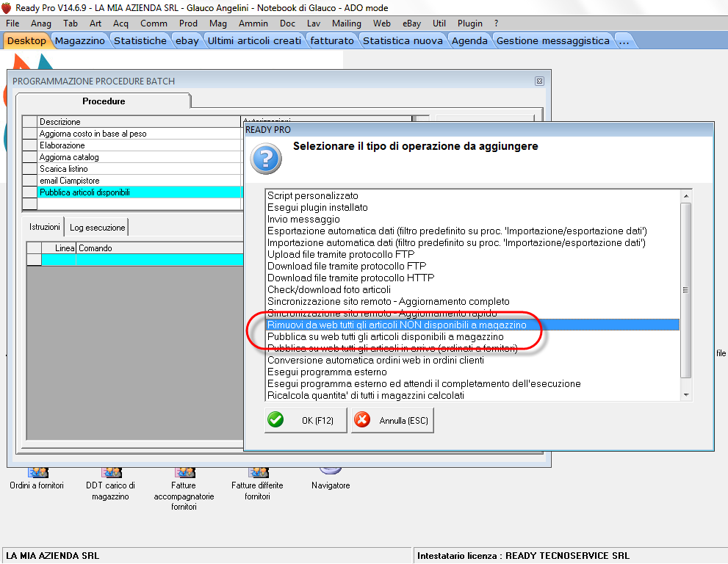Image resolution: width=728 pixels, height=564 pixels.
Task: Select Esegui programma esterno entry
Action: point(472,372)
